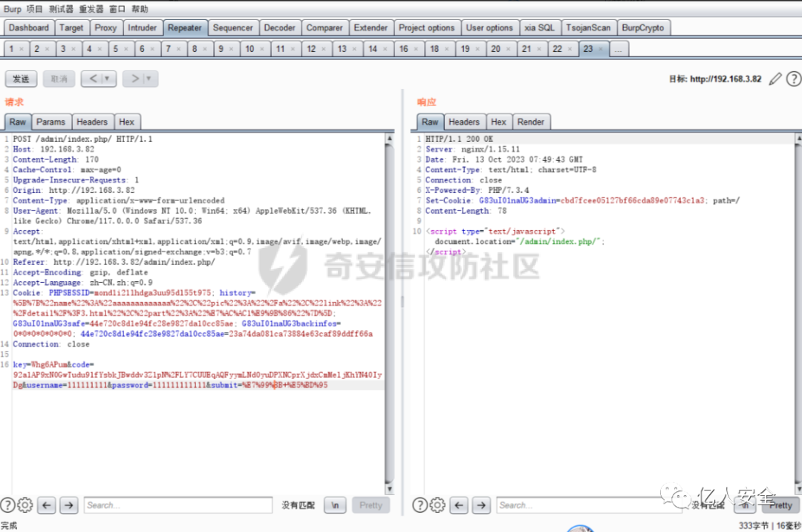Open the 窗口 menu

(x=117, y=9)
